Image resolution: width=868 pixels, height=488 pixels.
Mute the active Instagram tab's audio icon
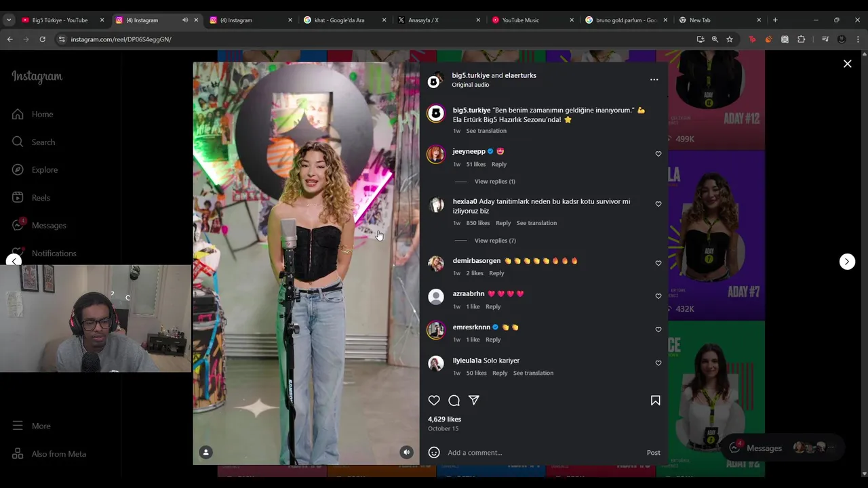tap(184, 20)
